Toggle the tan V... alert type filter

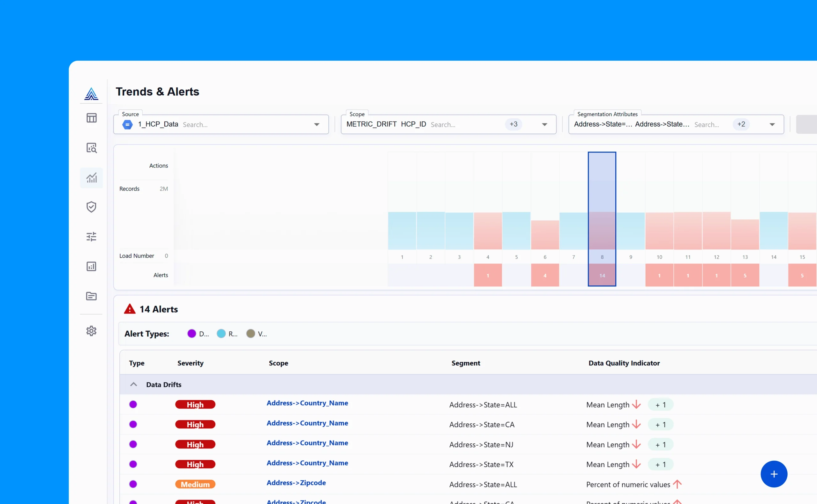(x=257, y=334)
